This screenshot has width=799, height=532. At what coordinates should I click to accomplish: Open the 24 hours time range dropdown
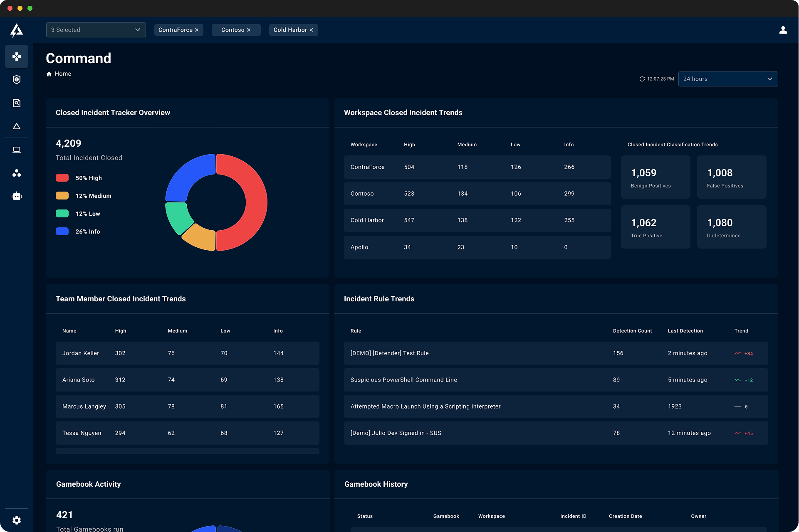pyautogui.click(x=727, y=79)
